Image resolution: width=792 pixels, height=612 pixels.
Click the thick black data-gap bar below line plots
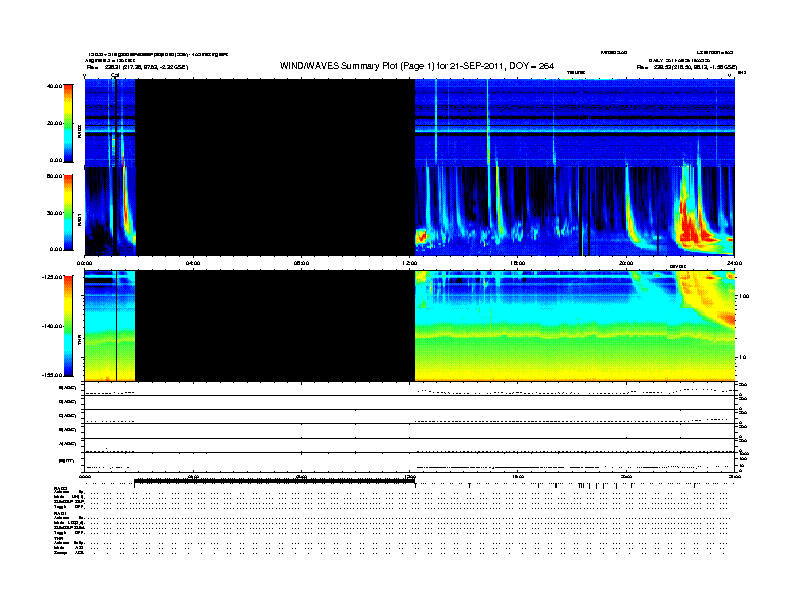(x=274, y=481)
